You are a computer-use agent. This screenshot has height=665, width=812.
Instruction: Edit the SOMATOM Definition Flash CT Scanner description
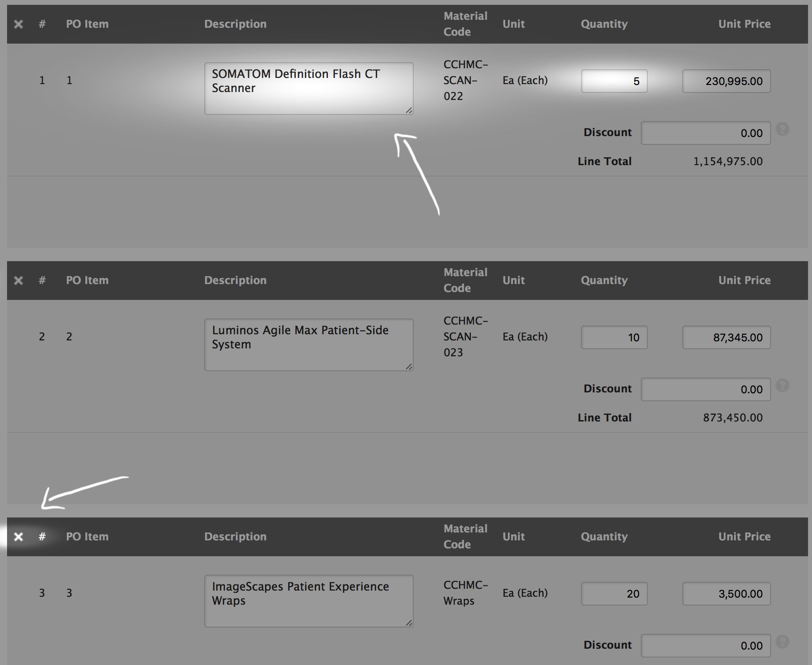tap(308, 87)
